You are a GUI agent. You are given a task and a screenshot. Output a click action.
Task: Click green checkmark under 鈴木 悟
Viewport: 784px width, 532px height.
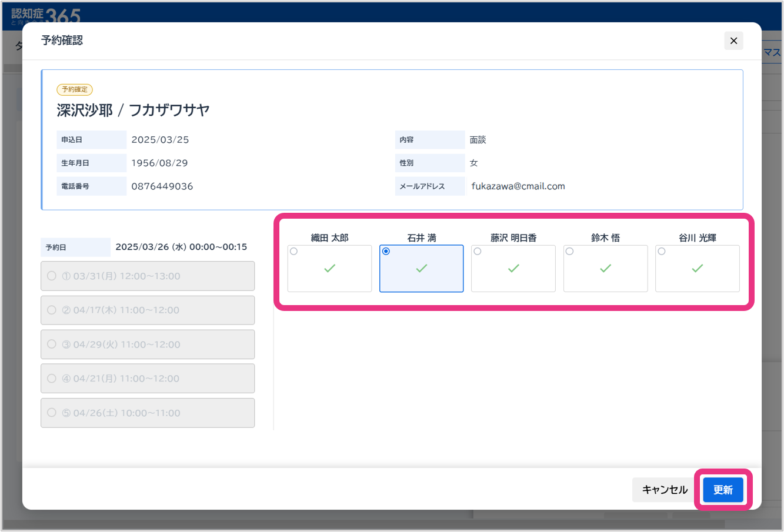605,269
